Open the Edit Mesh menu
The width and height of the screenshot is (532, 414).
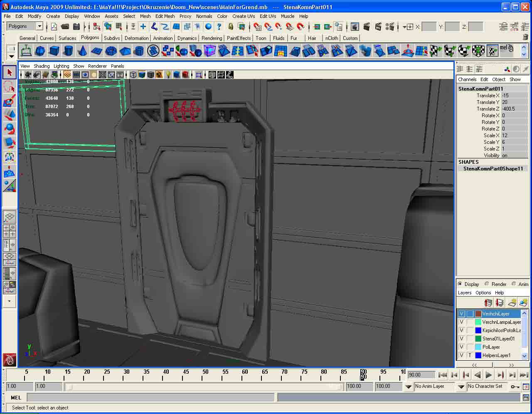(x=165, y=16)
